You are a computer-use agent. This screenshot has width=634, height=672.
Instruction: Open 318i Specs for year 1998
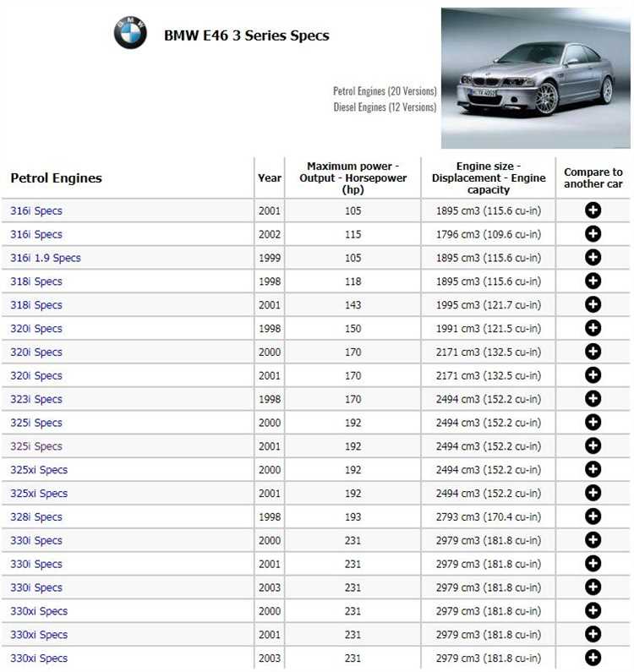[36, 281]
